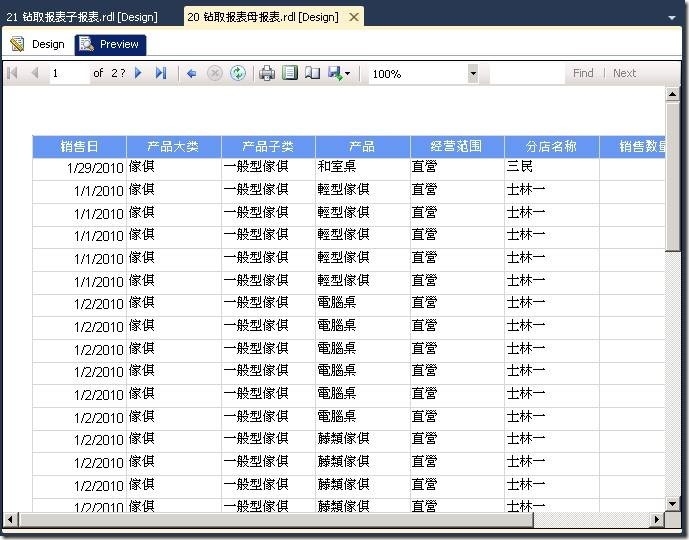This screenshot has height=540, width=689.
Task: Click the Find button
Action: point(583,73)
